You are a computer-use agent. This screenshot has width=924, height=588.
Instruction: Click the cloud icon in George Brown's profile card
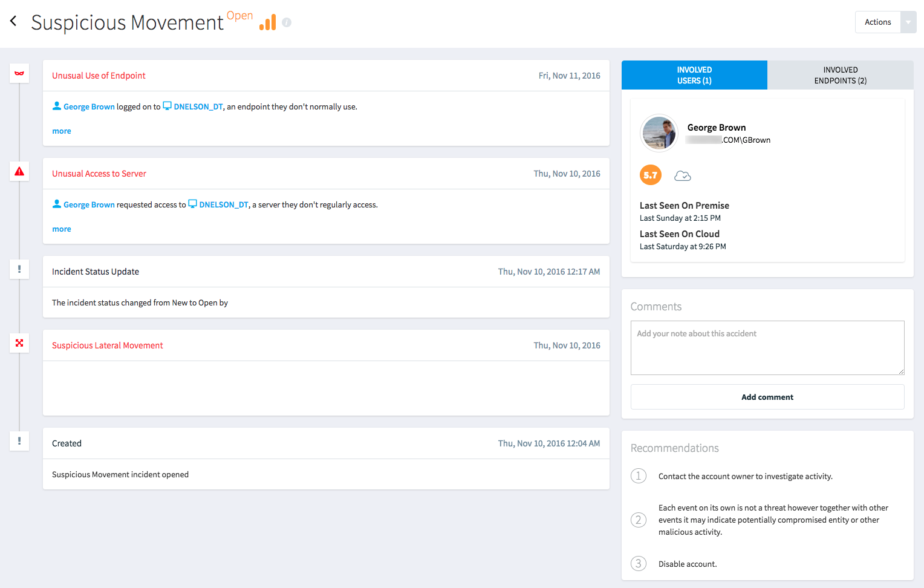(x=683, y=175)
